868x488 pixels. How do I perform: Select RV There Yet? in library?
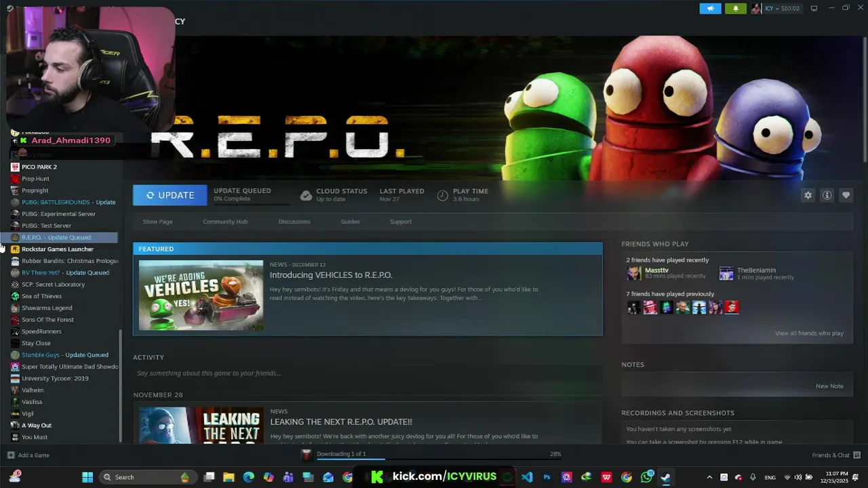tap(64, 272)
